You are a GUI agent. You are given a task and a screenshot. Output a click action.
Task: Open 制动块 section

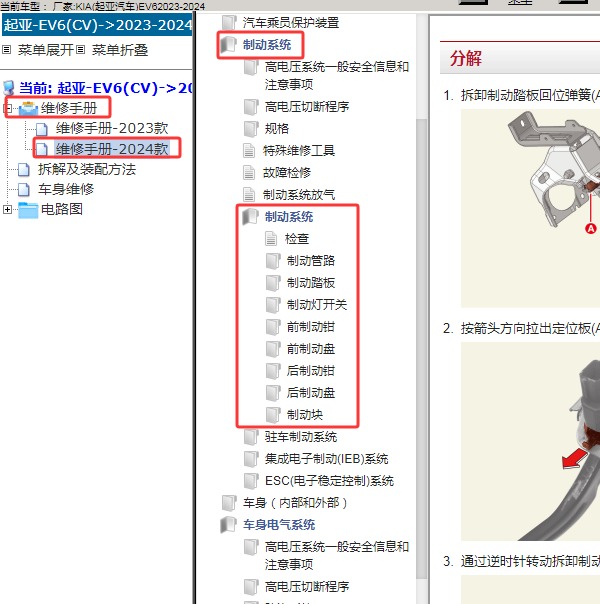(x=305, y=415)
